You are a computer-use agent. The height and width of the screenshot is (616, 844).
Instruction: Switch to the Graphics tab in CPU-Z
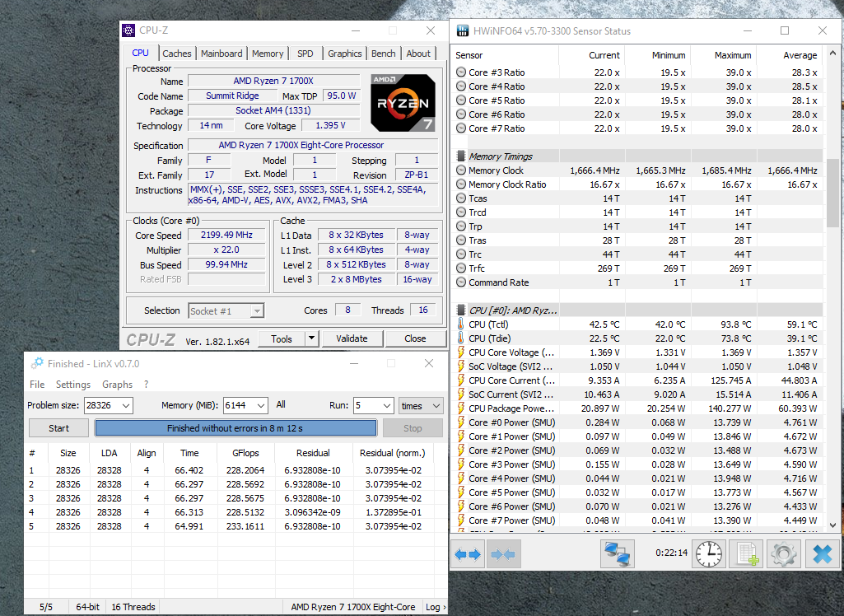pyautogui.click(x=344, y=54)
